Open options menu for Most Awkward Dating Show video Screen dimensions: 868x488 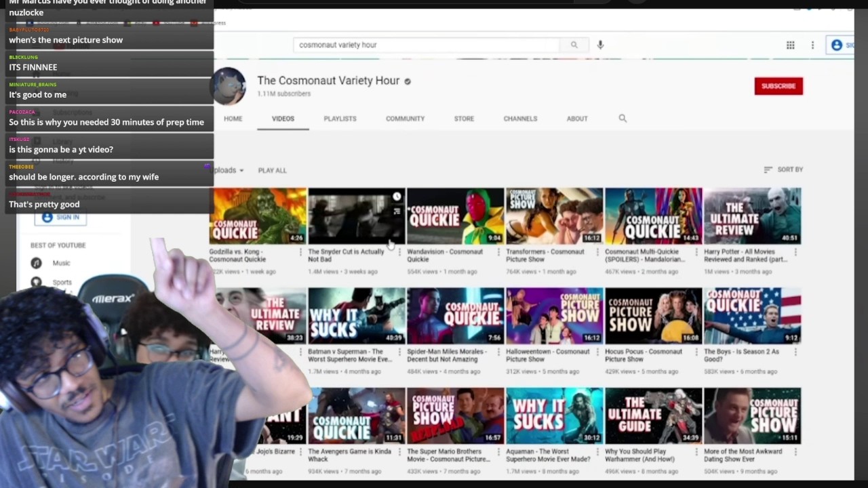pyautogui.click(x=795, y=452)
